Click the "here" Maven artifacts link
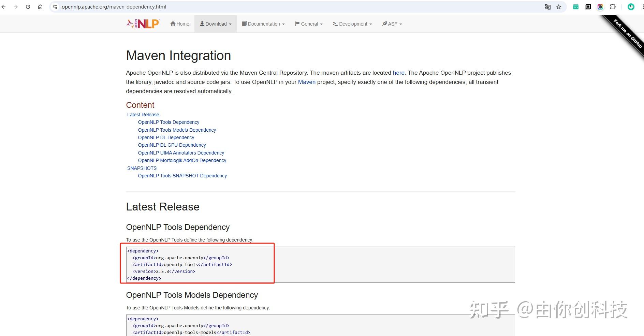 pos(398,73)
